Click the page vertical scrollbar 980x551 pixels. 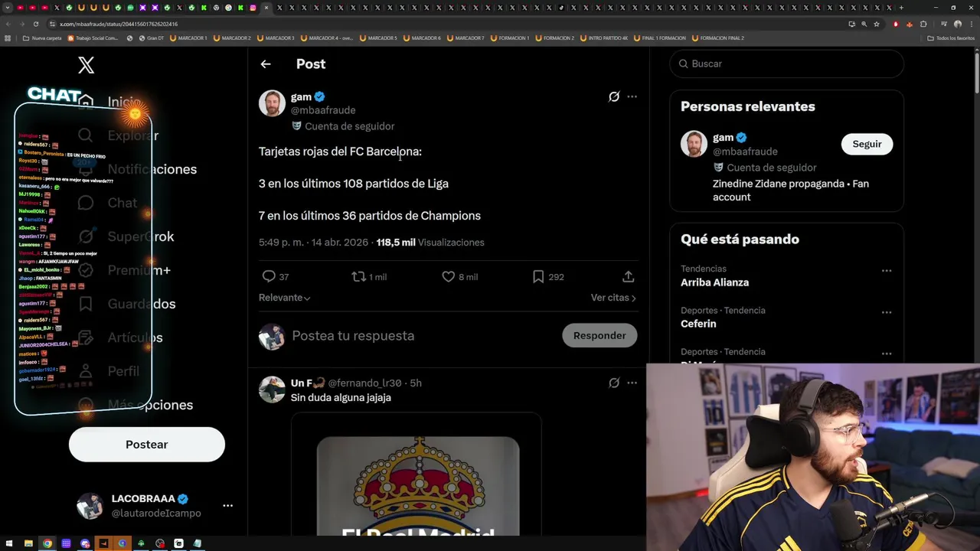click(976, 73)
